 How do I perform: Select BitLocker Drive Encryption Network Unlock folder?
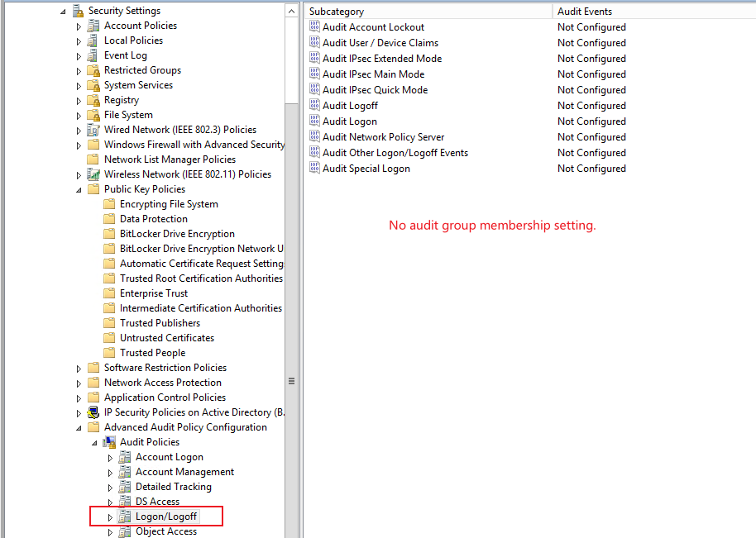pyautogui.click(x=201, y=249)
